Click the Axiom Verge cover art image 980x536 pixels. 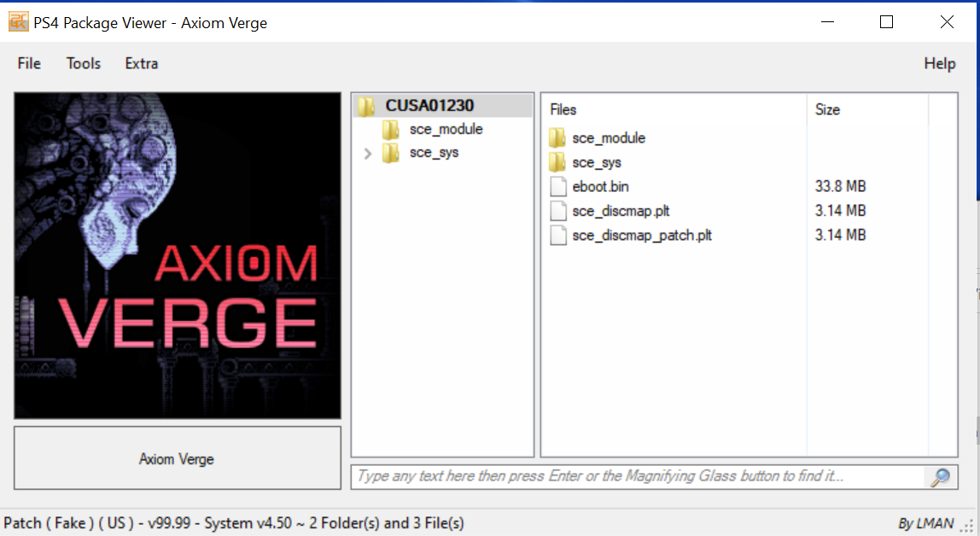point(178,255)
